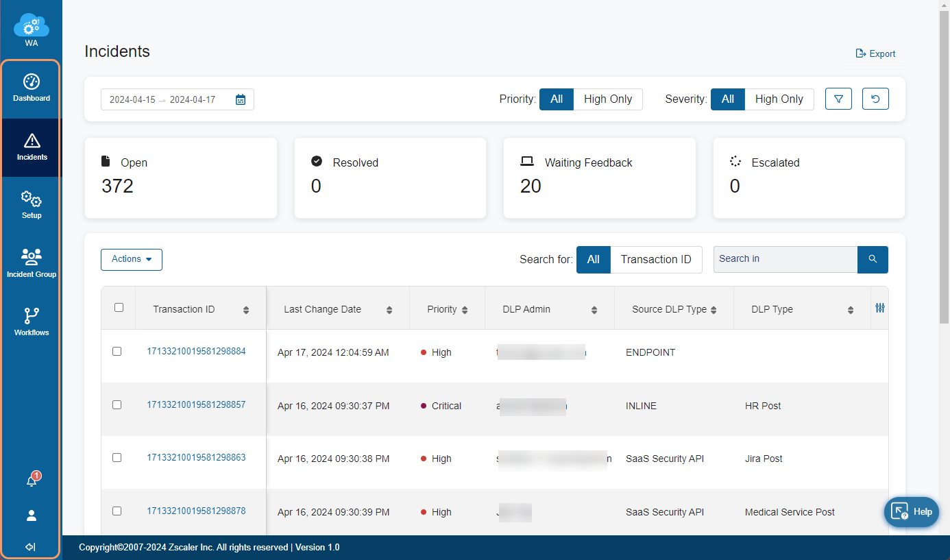Toggle the select-all checkbox in table header
This screenshot has width=950, height=560.
[119, 308]
